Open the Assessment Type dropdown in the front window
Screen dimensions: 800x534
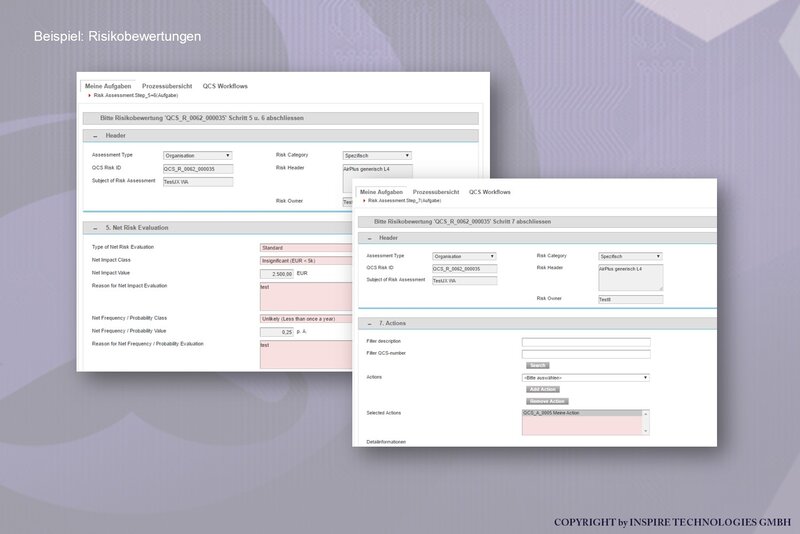point(464,256)
